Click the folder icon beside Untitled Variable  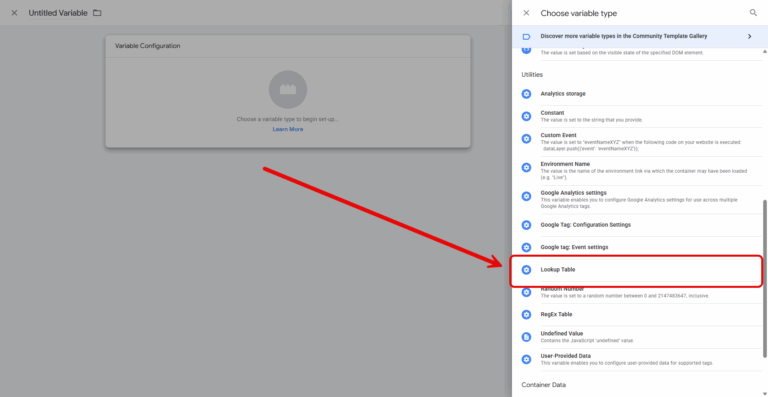pyautogui.click(x=97, y=13)
